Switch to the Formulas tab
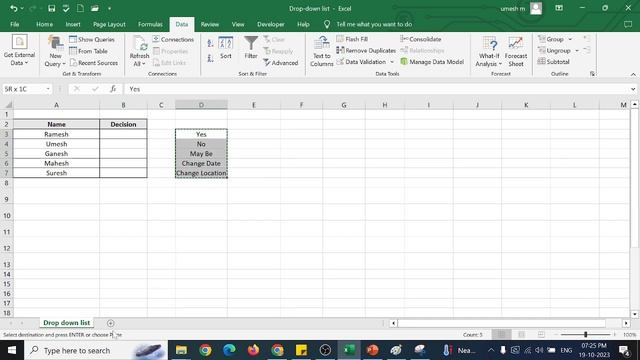 (150, 24)
